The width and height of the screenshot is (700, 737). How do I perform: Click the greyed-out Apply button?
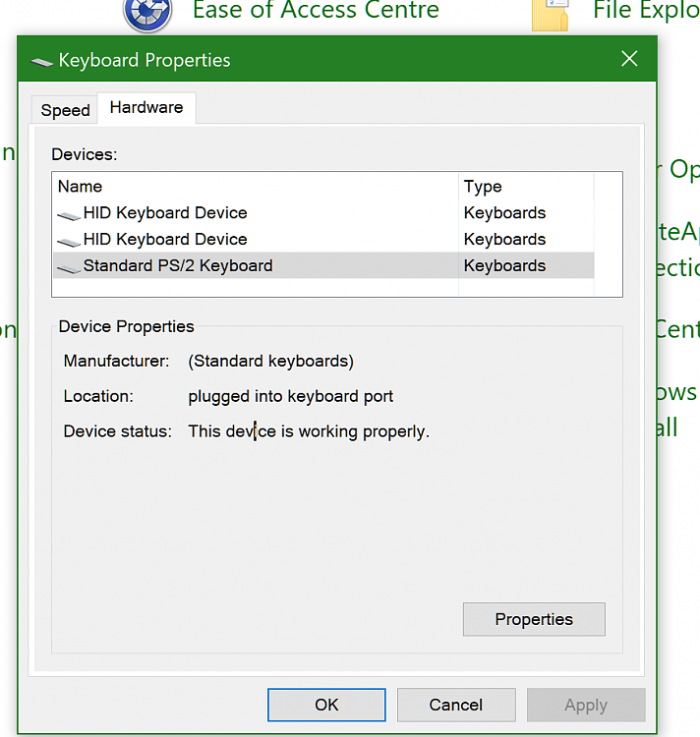coord(586,705)
